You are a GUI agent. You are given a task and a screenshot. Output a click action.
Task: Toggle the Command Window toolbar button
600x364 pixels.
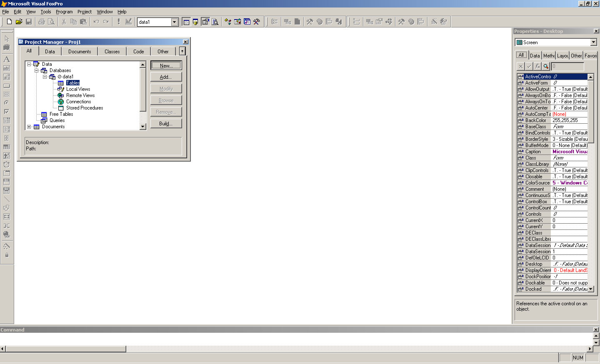186,22
